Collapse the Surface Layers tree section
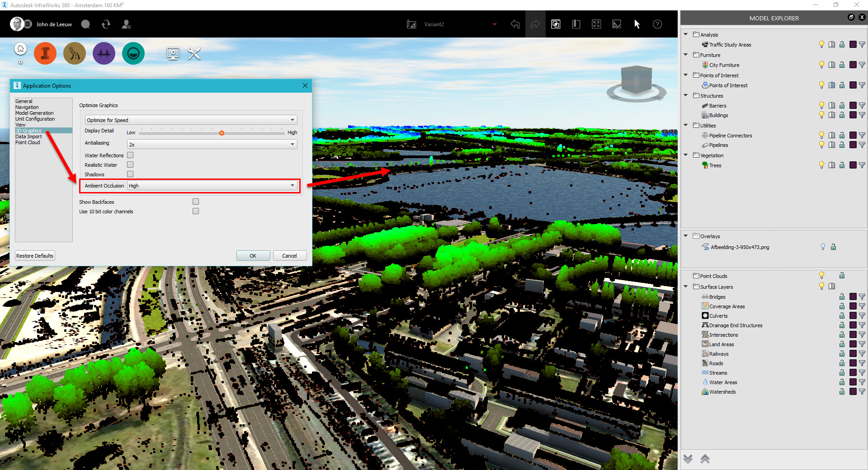The width and height of the screenshot is (868, 470). [x=686, y=287]
